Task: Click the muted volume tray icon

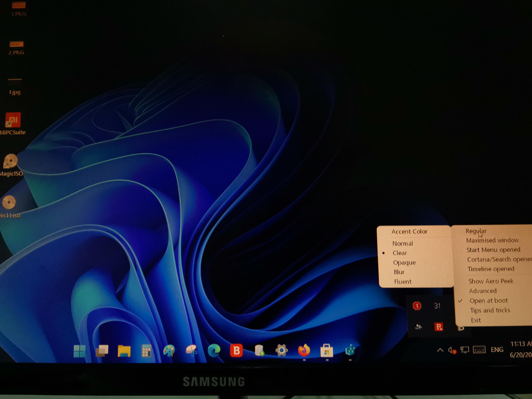Action: [452, 350]
